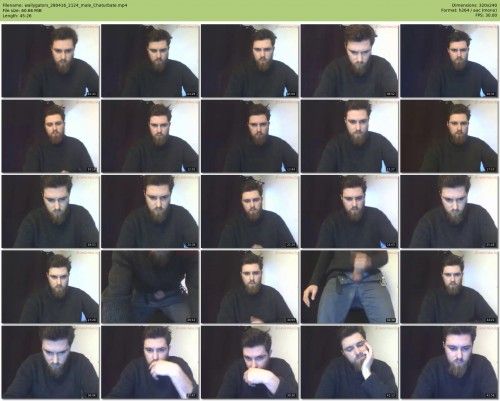Click the last thumbnail in the third row
This screenshot has height=401, width=500.
tap(449, 211)
